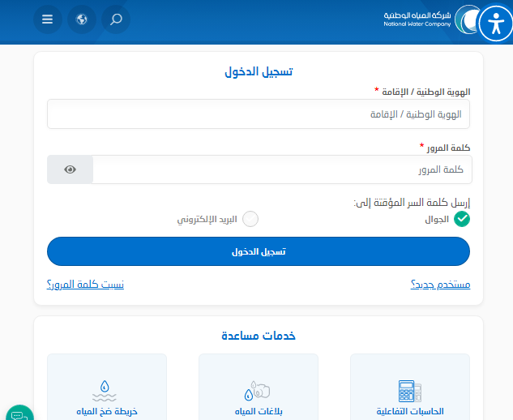The image size is (513, 420).
Task: Click the password (كلمة المرور) input field
Action: (281, 169)
